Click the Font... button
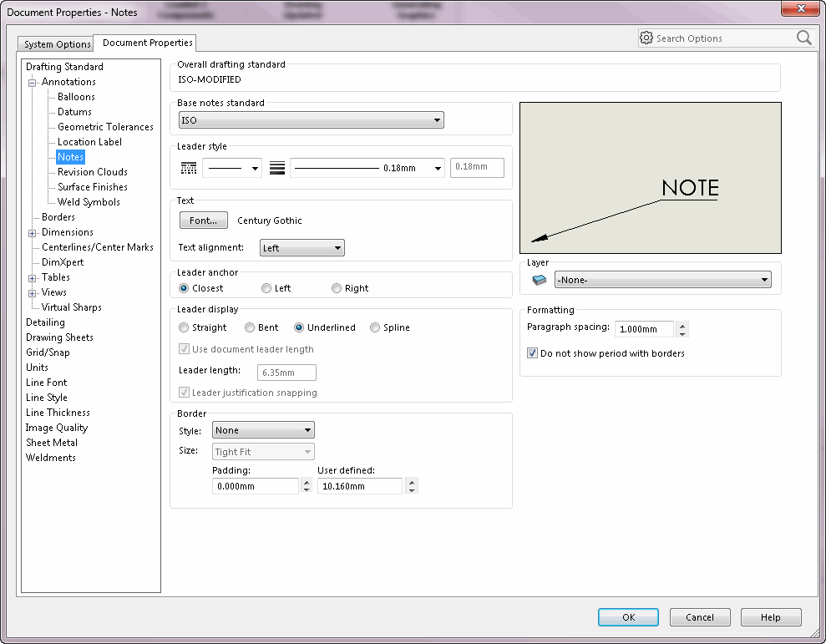 coord(203,221)
